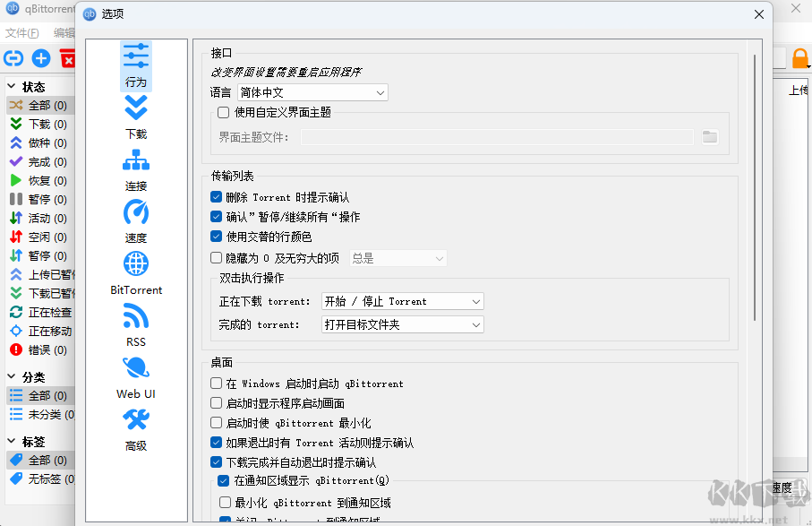Toggle 下载完成并自动退出时提示确认 checkbox
The image size is (812, 526).
tap(217, 461)
